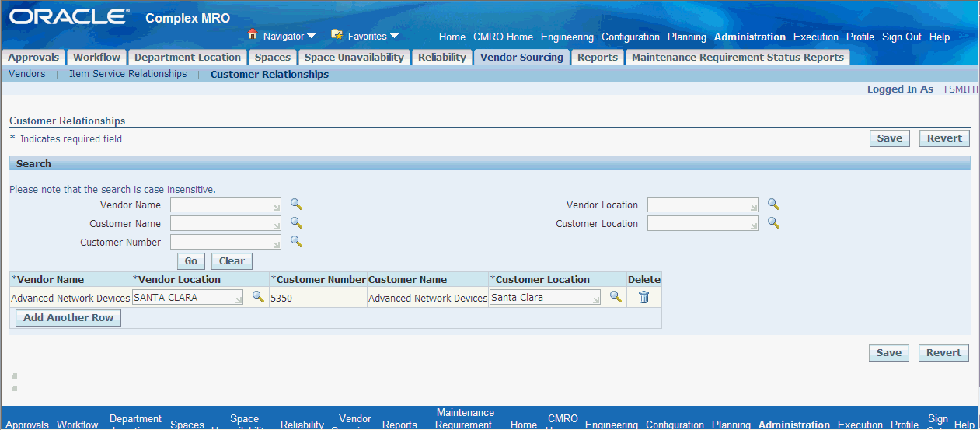Image resolution: width=980 pixels, height=430 pixels.
Task: Expand the Favorites dropdown menu
Action: [x=394, y=36]
